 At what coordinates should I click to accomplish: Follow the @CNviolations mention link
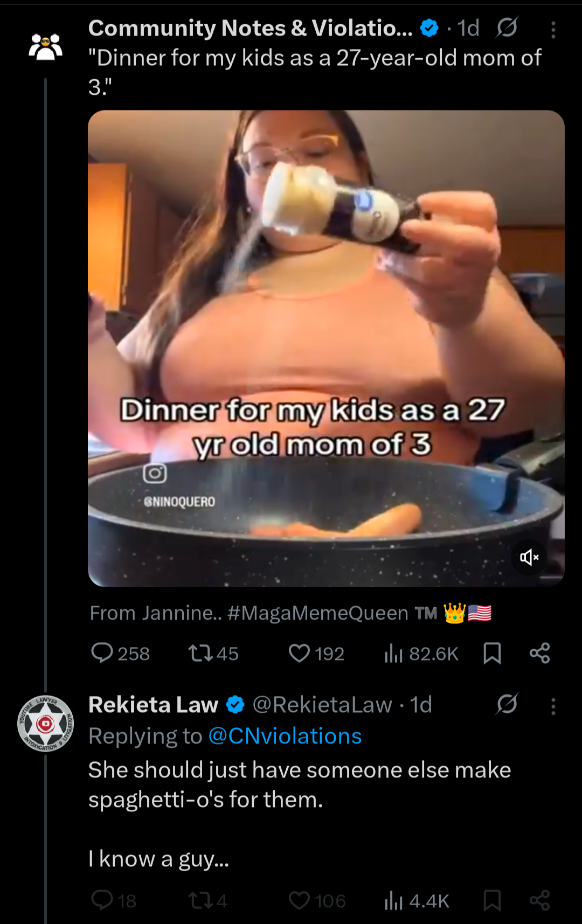285,736
